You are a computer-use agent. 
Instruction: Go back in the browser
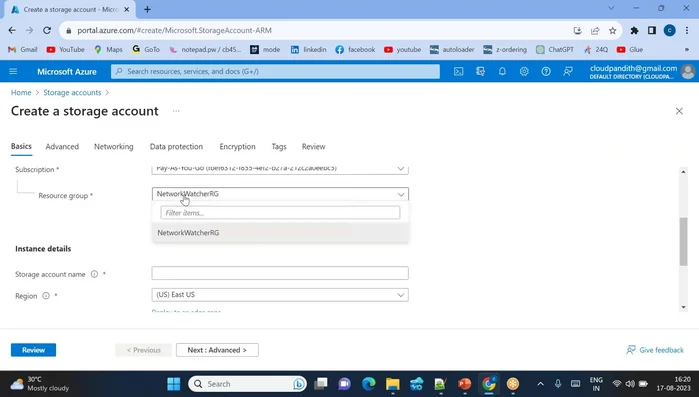click(12, 30)
